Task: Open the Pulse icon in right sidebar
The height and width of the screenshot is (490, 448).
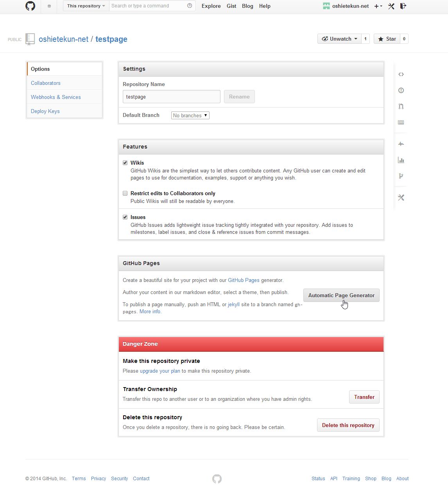Action: (x=401, y=144)
